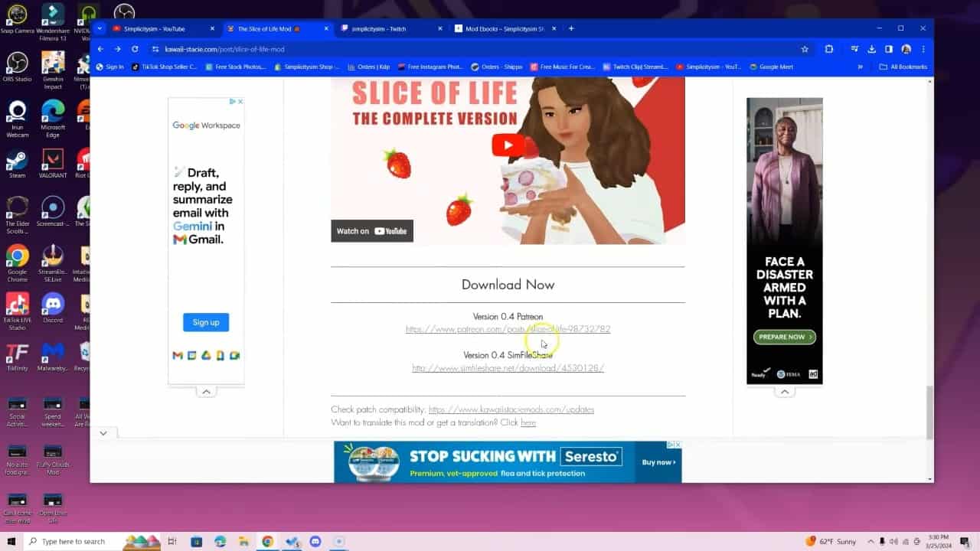Click the browser forward arrow

[117, 49]
